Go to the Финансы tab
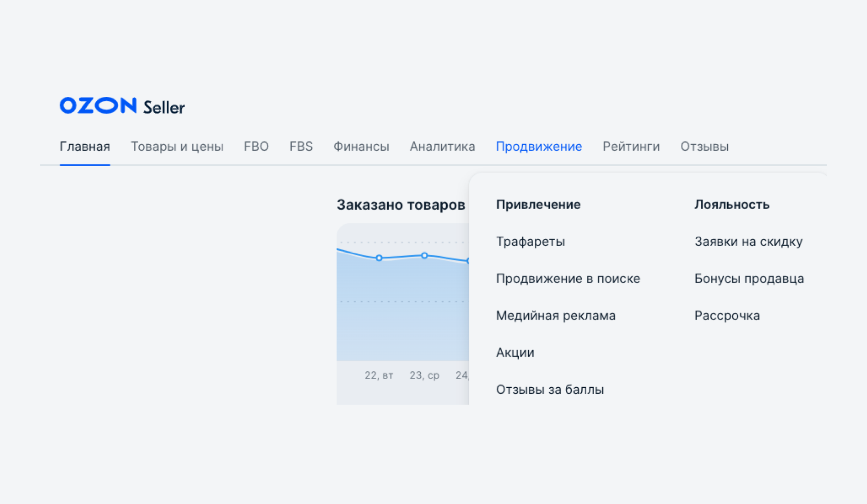This screenshot has width=867, height=504. pos(361,147)
